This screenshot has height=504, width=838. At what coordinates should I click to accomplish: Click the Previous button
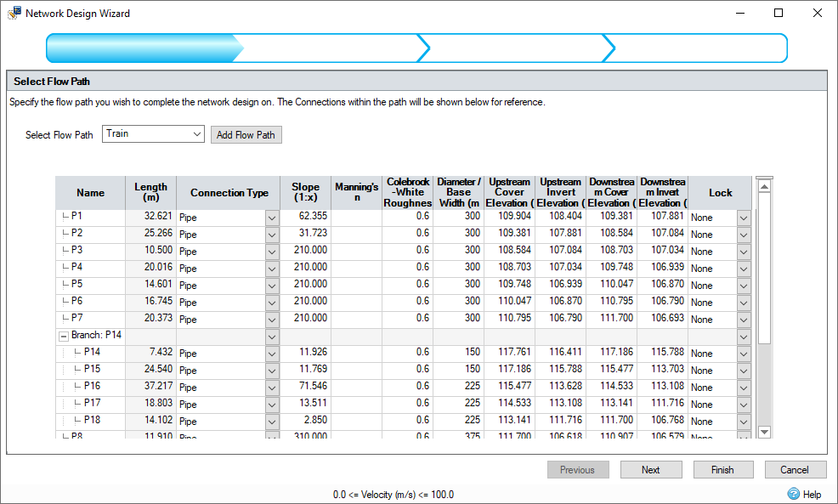pos(578,470)
